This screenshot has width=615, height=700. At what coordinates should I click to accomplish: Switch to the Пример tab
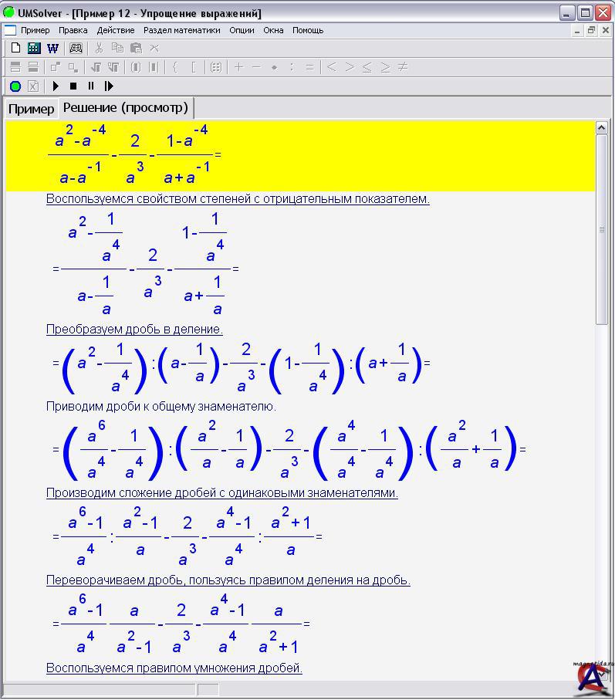(x=31, y=108)
